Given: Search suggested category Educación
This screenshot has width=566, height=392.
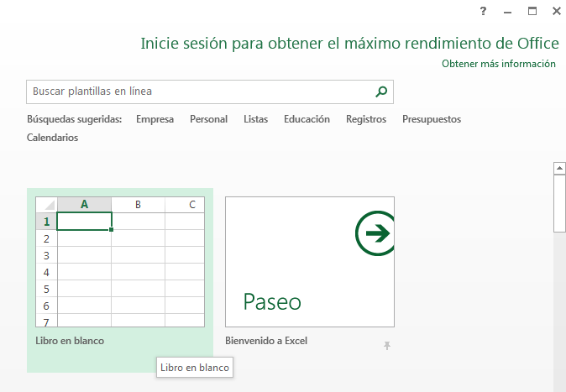Looking at the screenshot, I should tap(307, 119).
